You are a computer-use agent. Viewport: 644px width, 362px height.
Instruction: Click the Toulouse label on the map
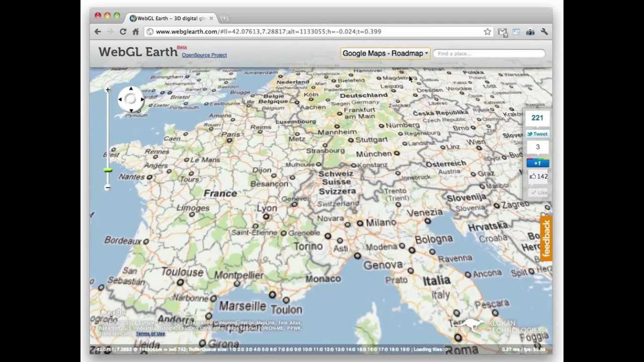(182, 272)
